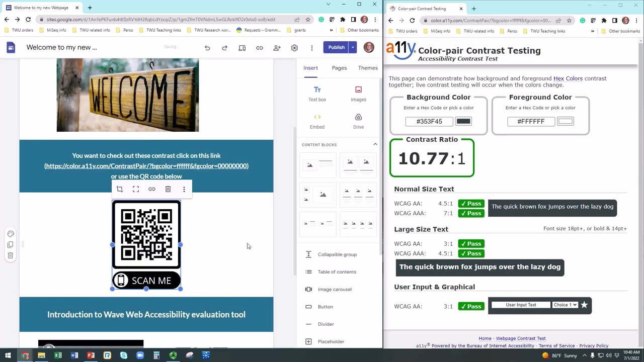Collapse the Content Blocks section
The image size is (644, 362).
(x=375, y=144)
